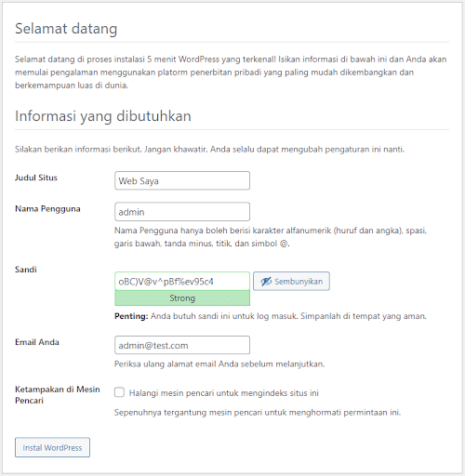Screen dimensions: 465x476
Task: Focus the Judul Situs field containing Web Saya
Action: click(x=182, y=180)
